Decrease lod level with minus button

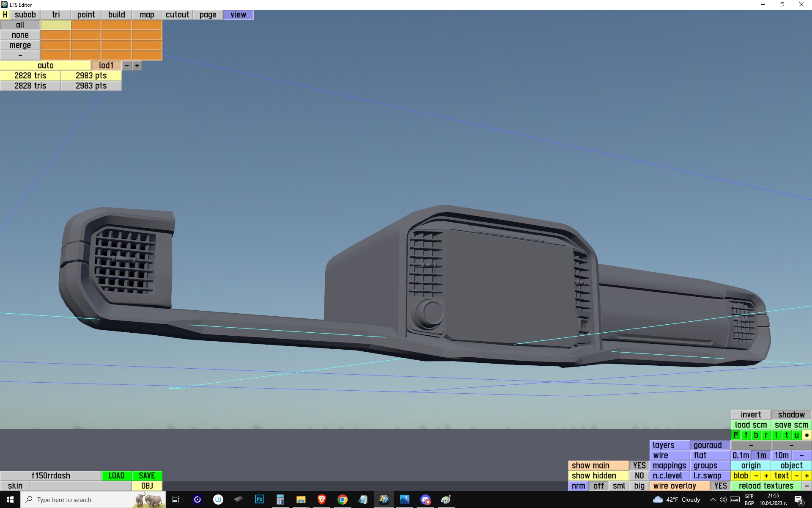(x=126, y=66)
